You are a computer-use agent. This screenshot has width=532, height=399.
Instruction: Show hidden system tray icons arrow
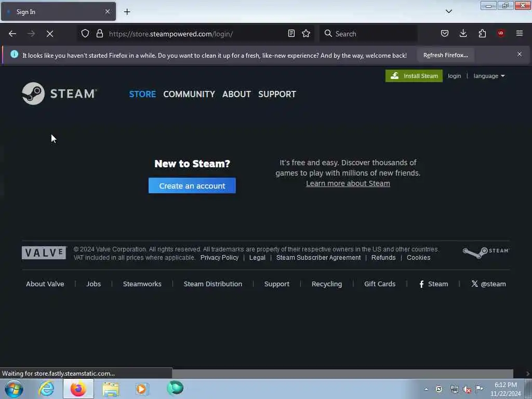[x=426, y=389]
